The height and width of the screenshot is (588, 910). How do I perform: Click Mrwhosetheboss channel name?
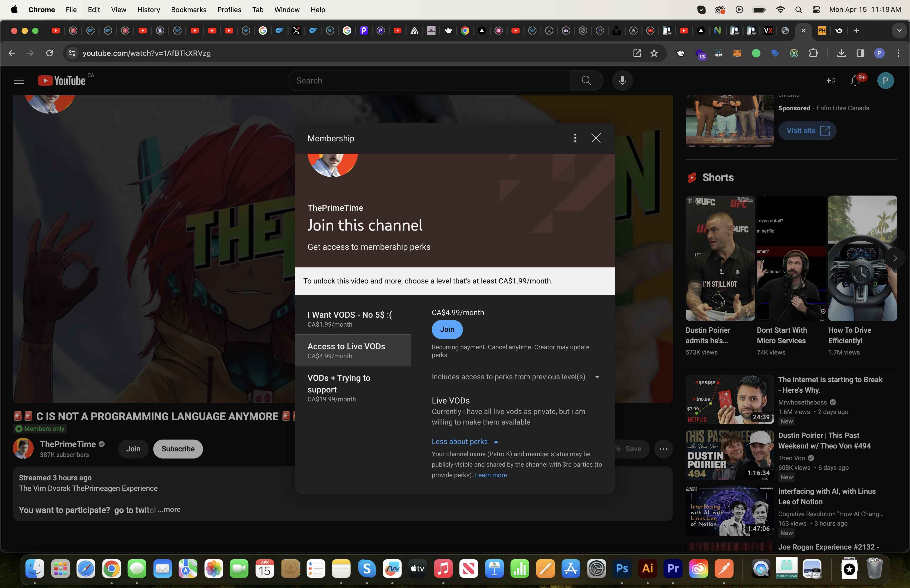point(802,402)
